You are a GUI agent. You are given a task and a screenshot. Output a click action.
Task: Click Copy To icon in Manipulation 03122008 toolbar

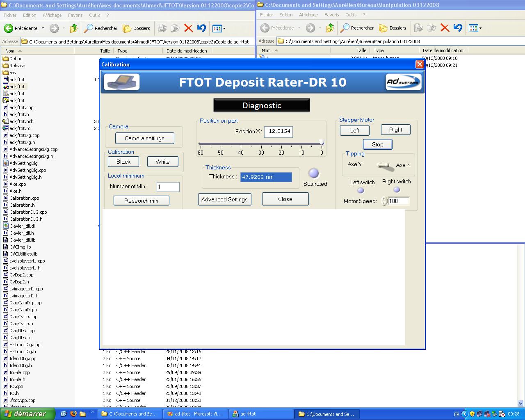tap(432, 28)
